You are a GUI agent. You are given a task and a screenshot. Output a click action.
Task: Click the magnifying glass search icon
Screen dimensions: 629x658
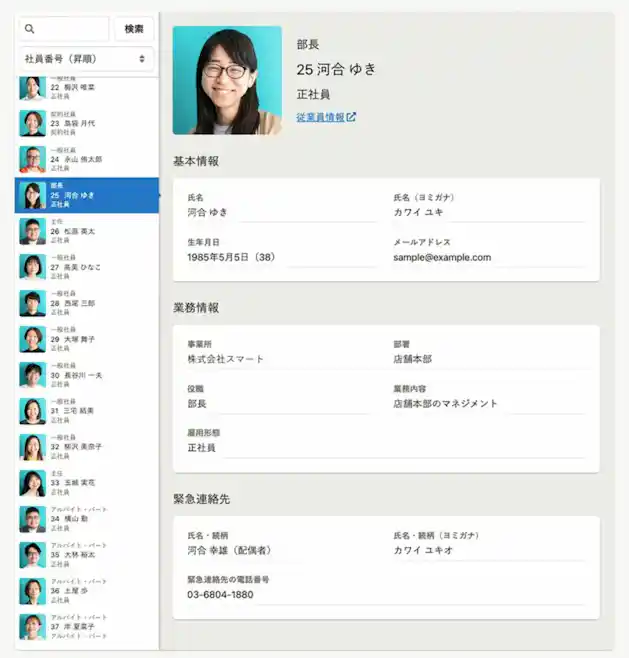click(29, 29)
